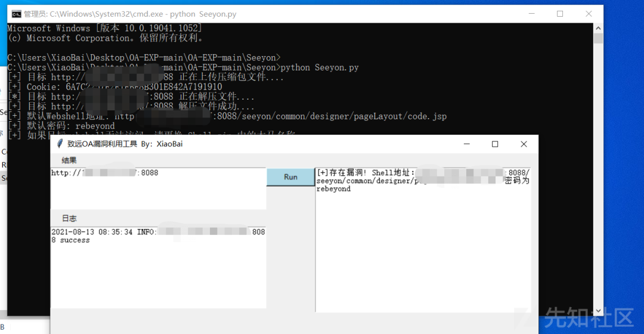Click the log text area showing success
Image resolution: width=644 pixels, height=334 pixels.
tap(158, 267)
